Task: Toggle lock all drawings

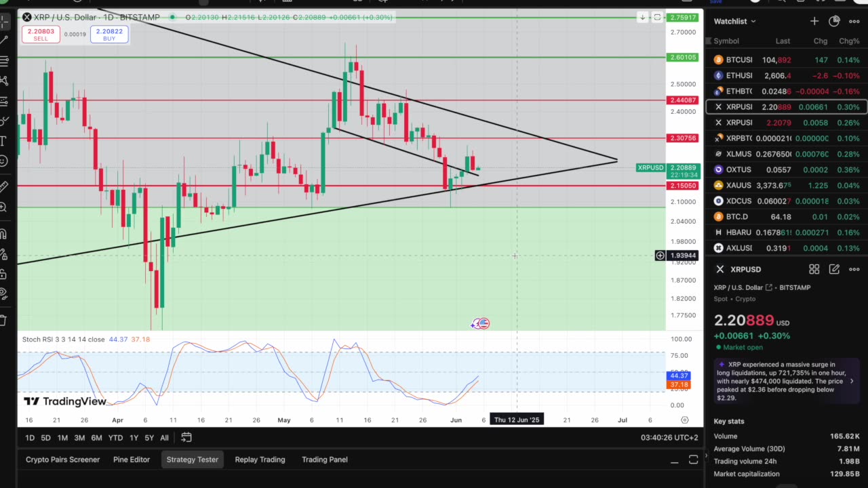Action: (x=4, y=274)
